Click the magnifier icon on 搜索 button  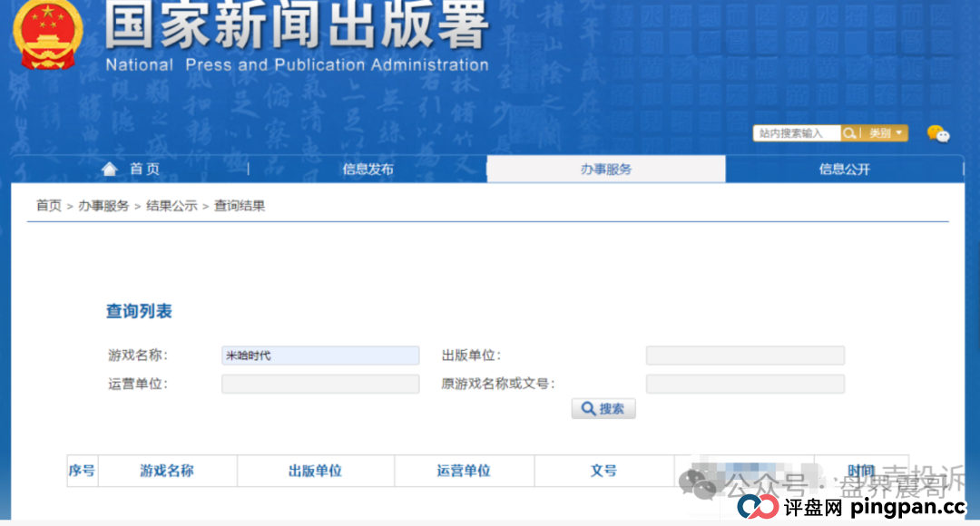pyautogui.click(x=588, y=408)
